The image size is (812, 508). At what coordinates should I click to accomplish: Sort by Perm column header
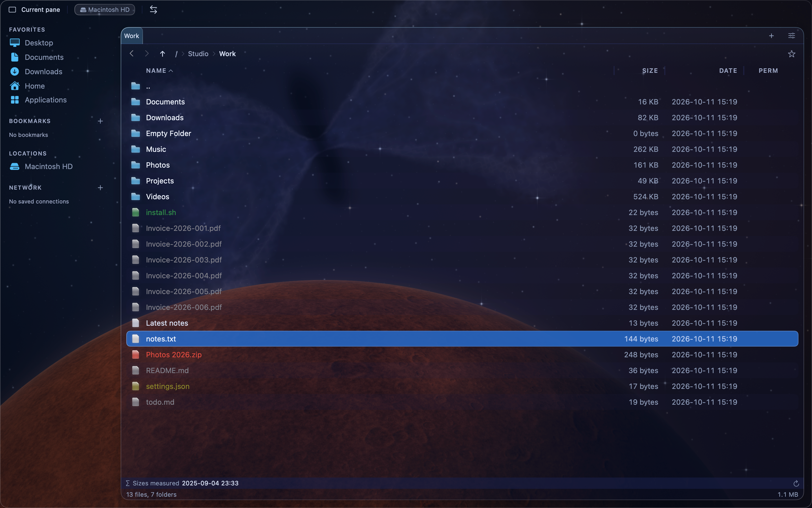(x=768, y=71)
